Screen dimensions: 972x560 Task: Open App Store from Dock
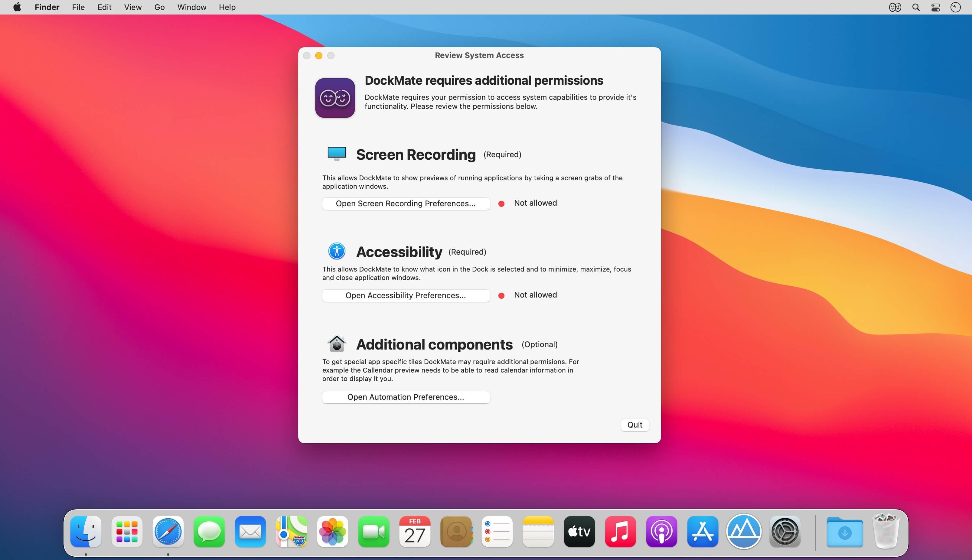[702, 532]
